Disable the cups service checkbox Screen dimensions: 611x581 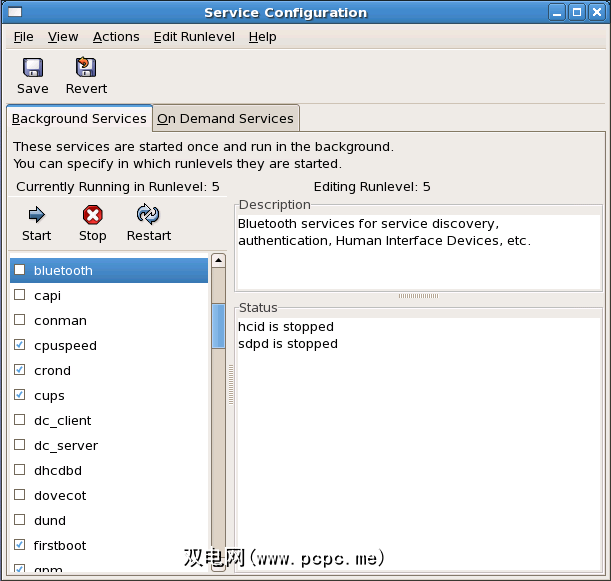pos(20,395)
